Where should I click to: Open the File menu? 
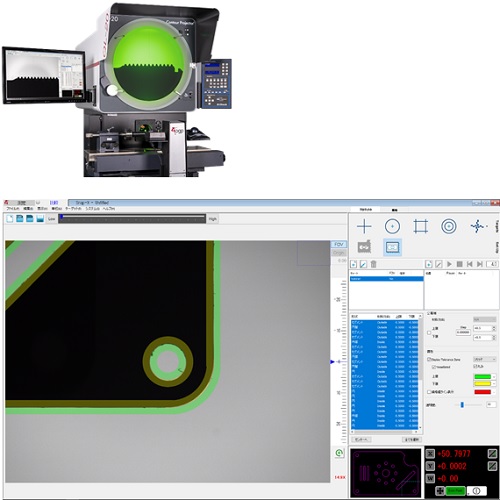(x=13, y=209)
